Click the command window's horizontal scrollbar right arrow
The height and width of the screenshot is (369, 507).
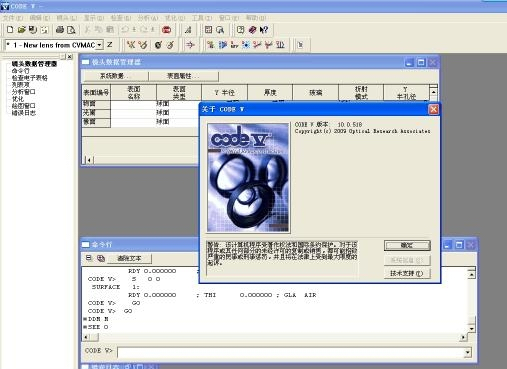(463, 337)
